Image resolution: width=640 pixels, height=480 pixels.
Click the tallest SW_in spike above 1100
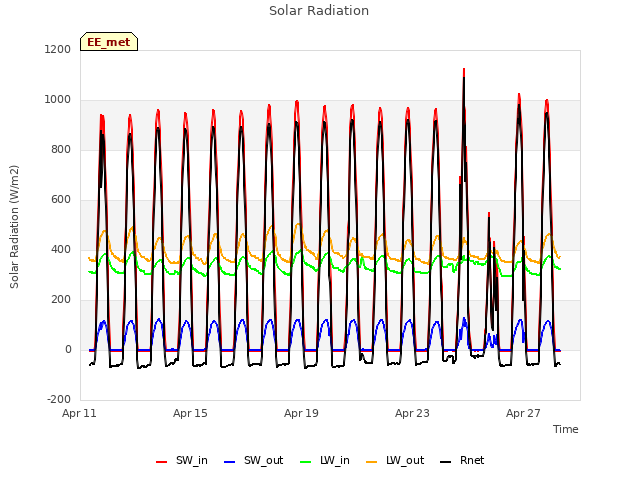click(464, 71)
